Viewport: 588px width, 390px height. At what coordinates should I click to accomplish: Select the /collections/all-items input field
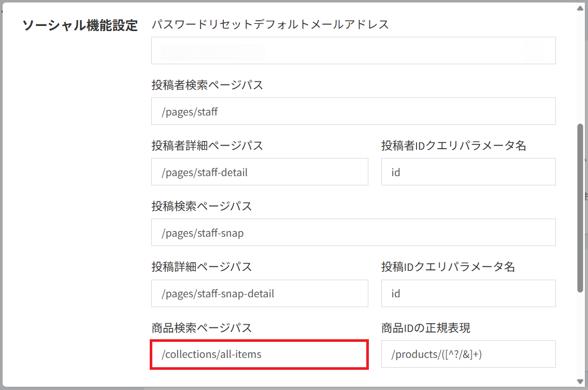point(260,355)
